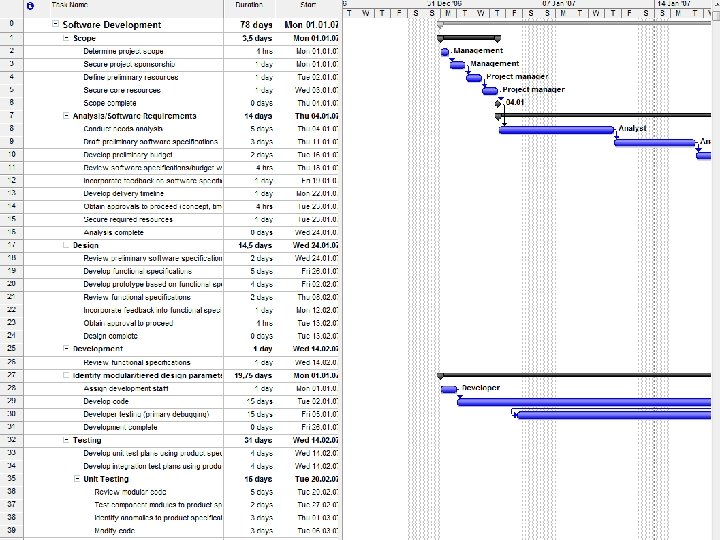The width and height of the screenshot is (720, 540).
Task: Click the blue info indicator column header icon
Action: tap(30, 6)
